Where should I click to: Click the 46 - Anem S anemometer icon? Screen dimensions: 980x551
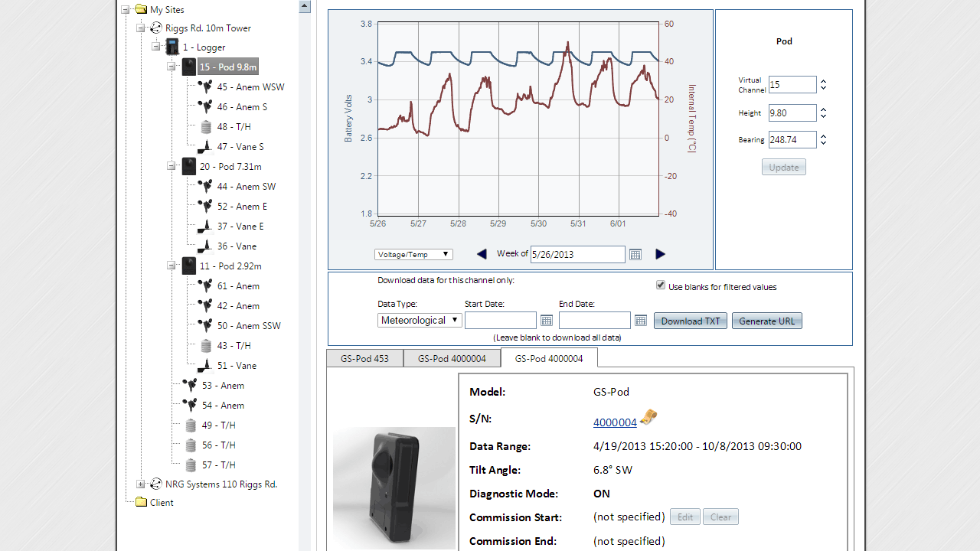tap(205, 107)
